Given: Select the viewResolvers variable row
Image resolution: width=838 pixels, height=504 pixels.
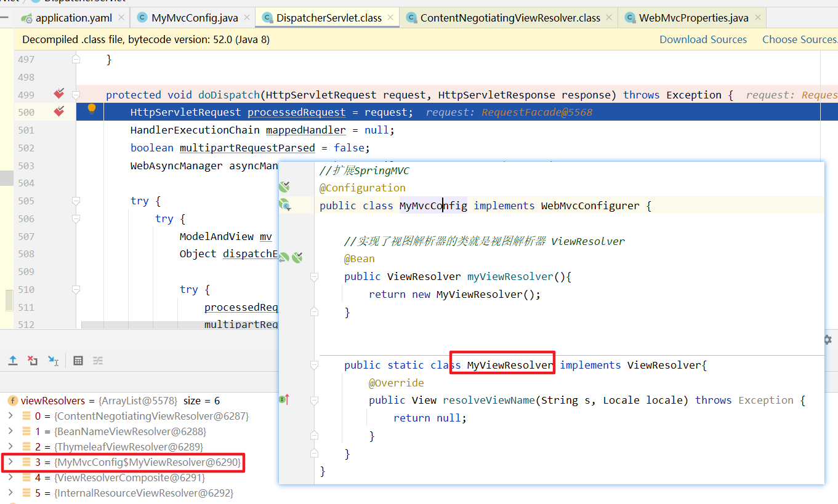Looking at the screenshot, I should point(139,401).
